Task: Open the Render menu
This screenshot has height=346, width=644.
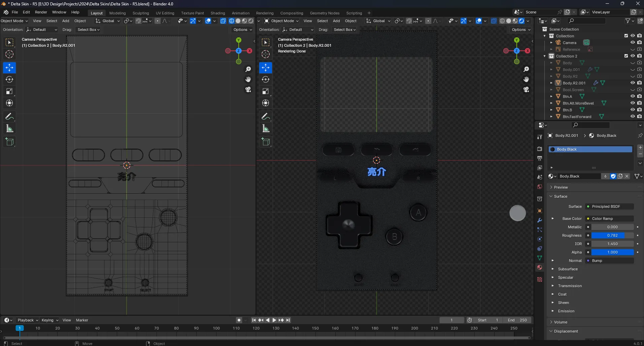Action: point(41,12)
